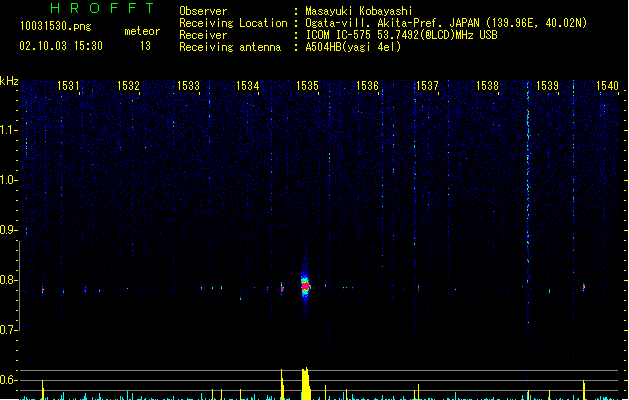Click the 0.8 frequency axis label

(x=9, y=280)
